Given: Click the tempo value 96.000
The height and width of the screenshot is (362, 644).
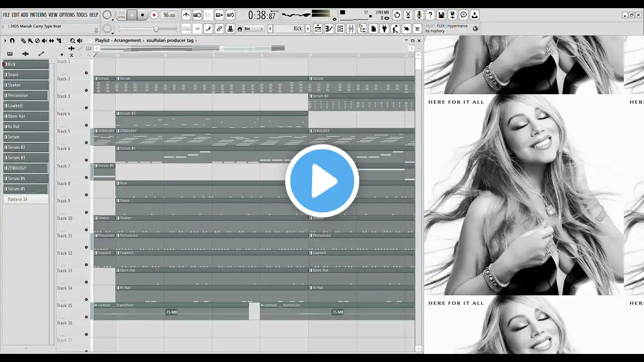Looking at the screenshot, I should coord(169,15).
